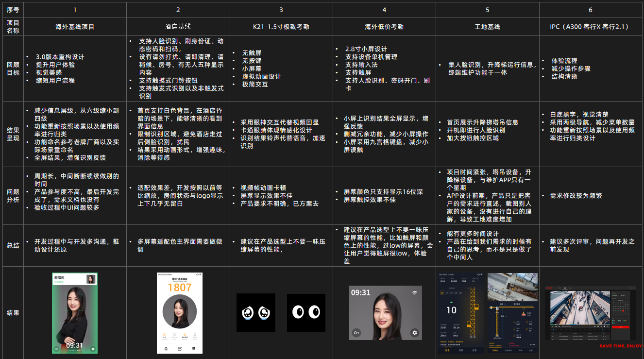
Task: Click the column 3 header cell
Action: (x=281, y=10)
